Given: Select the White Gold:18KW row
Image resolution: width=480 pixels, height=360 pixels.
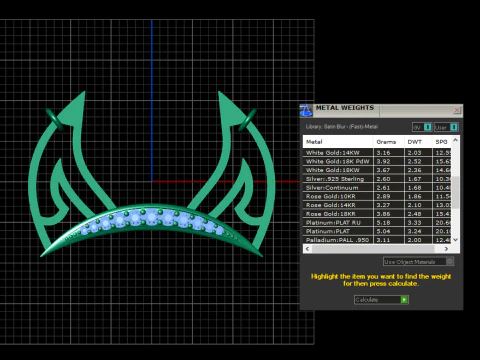Looking at the screenshot, I should coord(377,170).
